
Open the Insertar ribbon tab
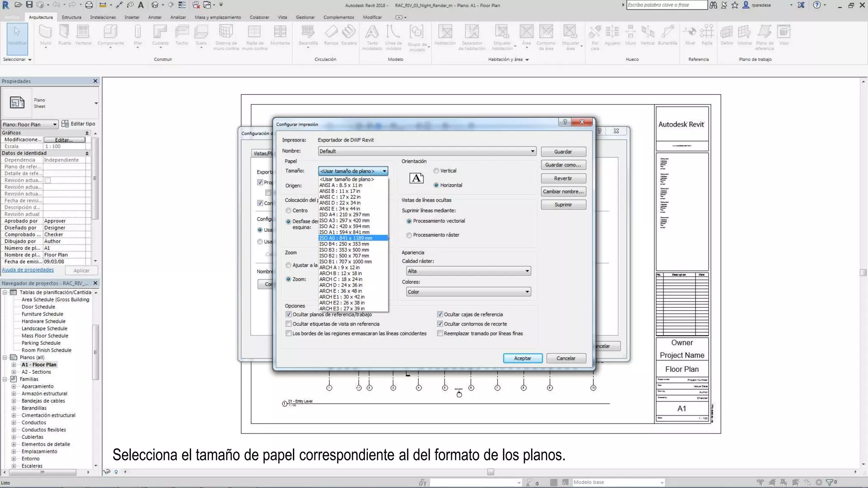(x=132, y=17)
